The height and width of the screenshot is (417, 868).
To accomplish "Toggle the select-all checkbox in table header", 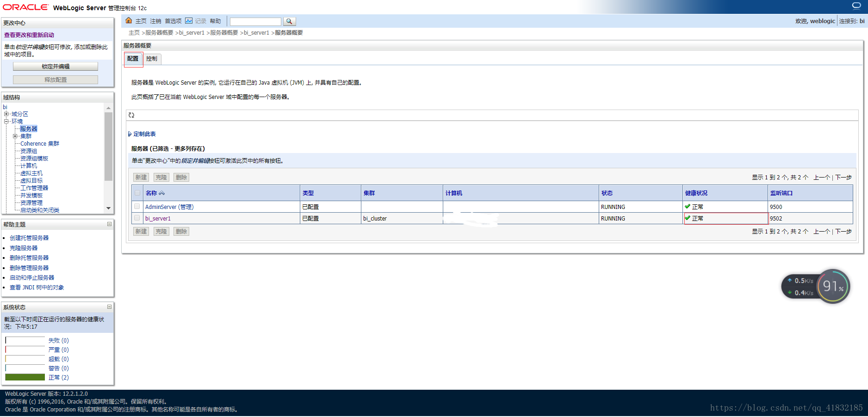I will (137, 193).
